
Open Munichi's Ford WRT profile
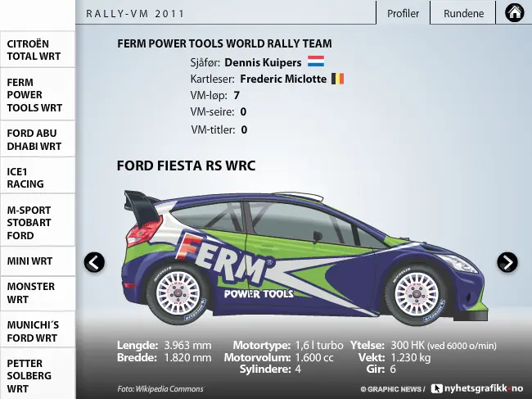[x=38, y=331]
